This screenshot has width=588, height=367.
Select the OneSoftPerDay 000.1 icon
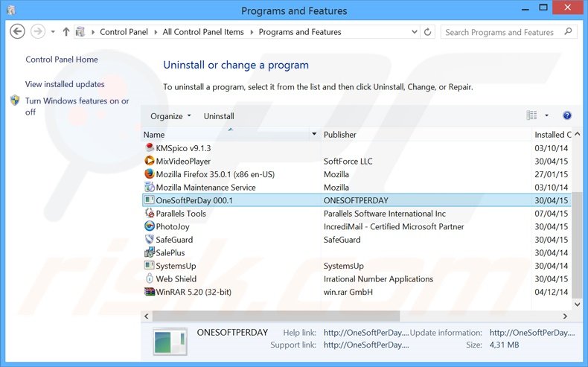150,200
